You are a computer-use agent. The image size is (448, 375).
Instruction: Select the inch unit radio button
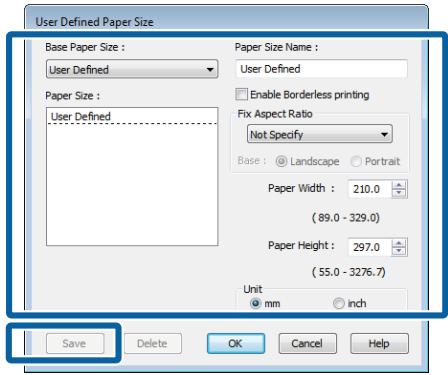(338, 303)
